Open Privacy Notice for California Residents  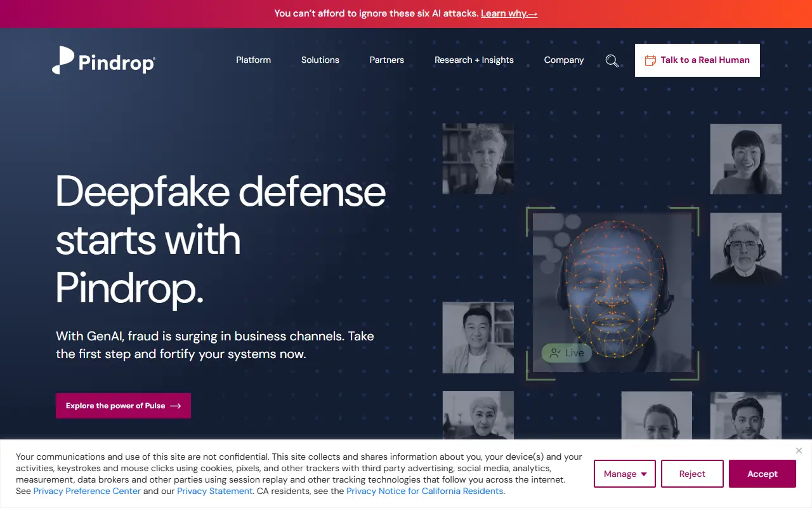425,491
